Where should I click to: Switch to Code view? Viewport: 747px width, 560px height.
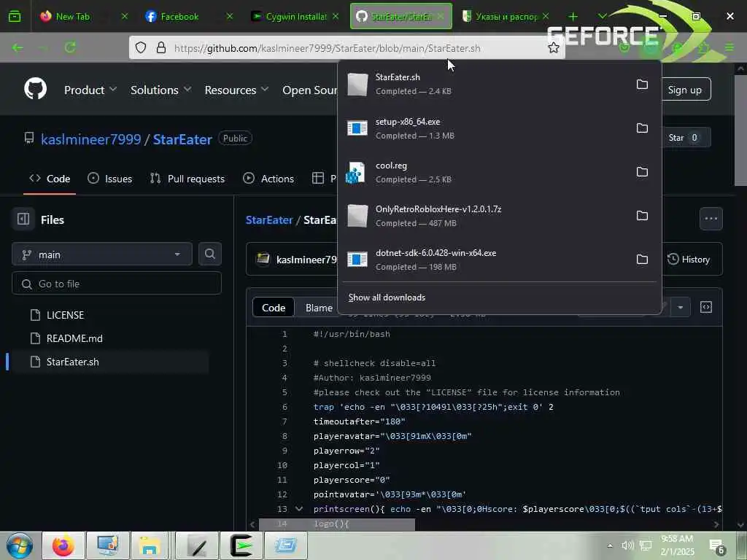[274, 308]
